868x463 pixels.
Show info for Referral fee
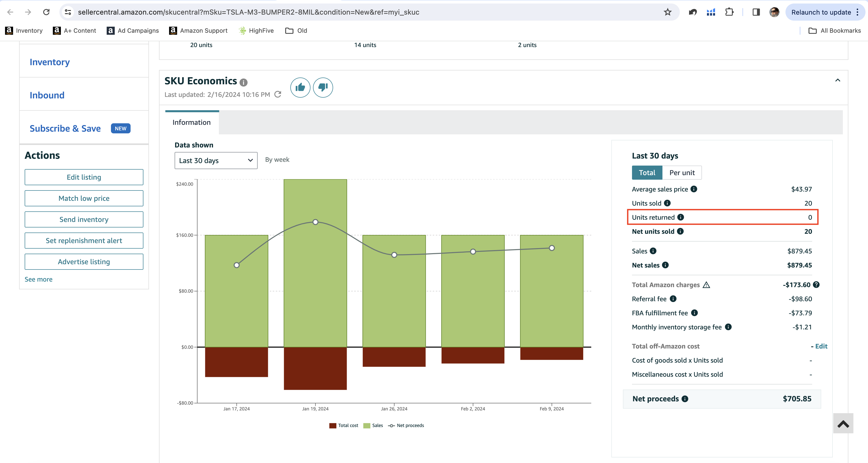pyautogui.click(x=673, y=298)
